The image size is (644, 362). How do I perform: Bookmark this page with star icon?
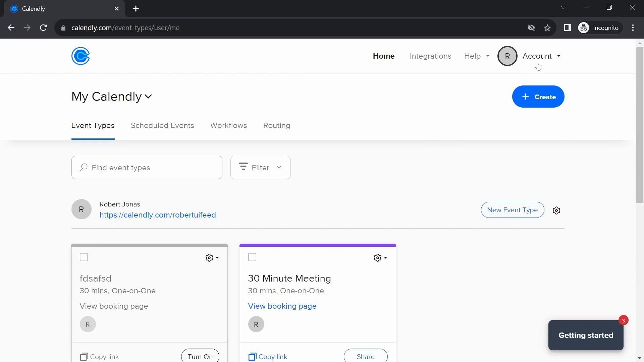click(547, 28)
